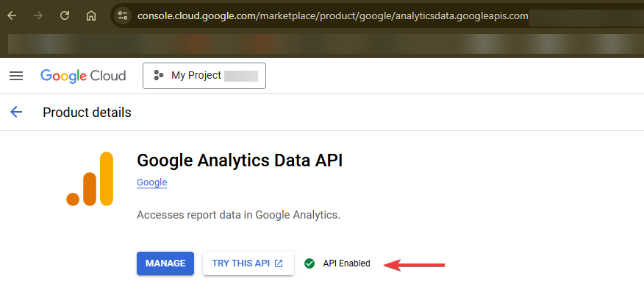Open the Google publisher link
The height and width of the screenshot is (301, 644).
coord(152,183)
